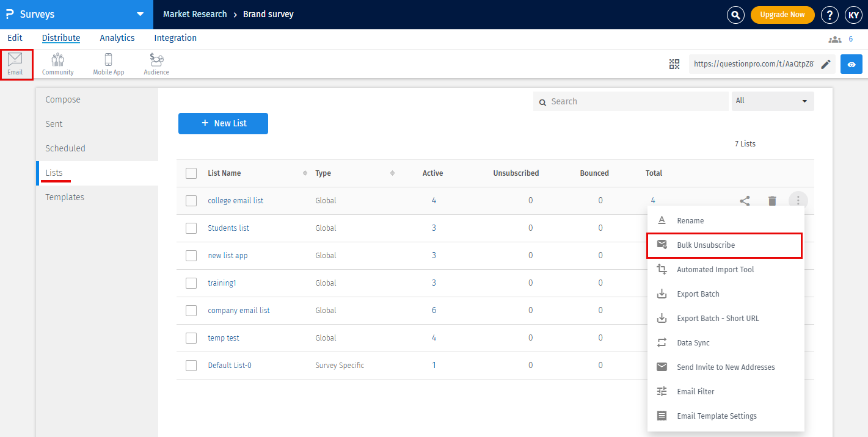Preview survey using the eye button
This screenshot has width=868, height=437.
pyautogui.click(x=851, y=64)
